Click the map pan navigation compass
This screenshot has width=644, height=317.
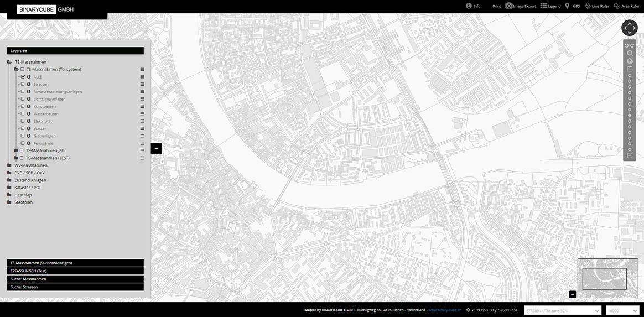630,28
